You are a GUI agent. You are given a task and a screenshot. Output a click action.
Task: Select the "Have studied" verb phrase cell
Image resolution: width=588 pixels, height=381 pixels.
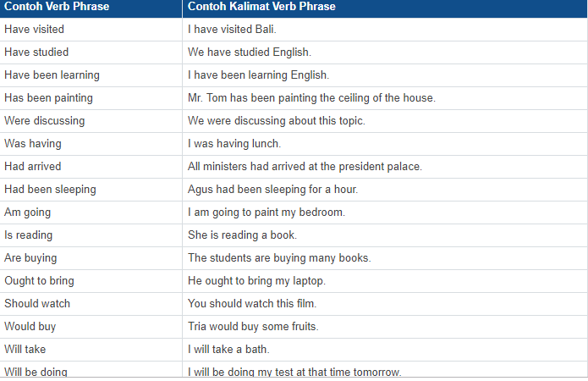(35, 52)
